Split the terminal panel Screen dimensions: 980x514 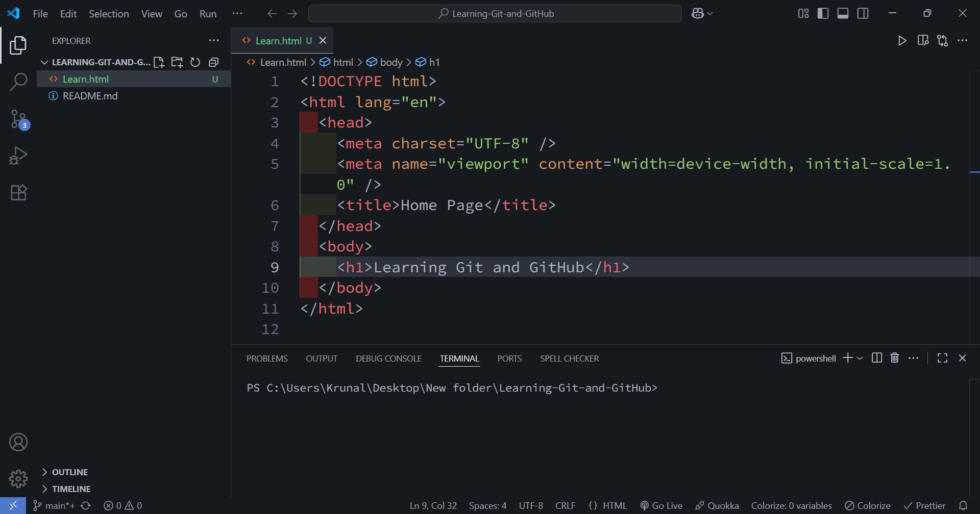[877, 358]
